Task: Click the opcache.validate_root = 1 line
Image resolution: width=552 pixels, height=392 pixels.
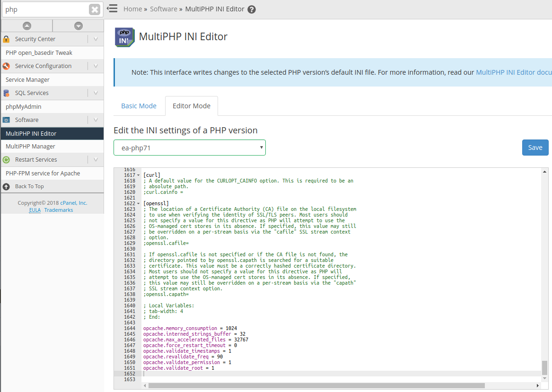Action: [x=179, y=368]
